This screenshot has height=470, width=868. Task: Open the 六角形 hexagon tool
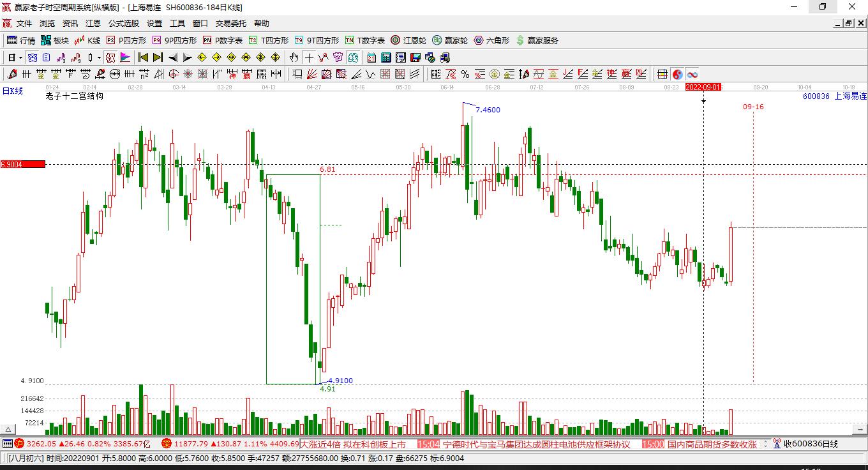491,40
